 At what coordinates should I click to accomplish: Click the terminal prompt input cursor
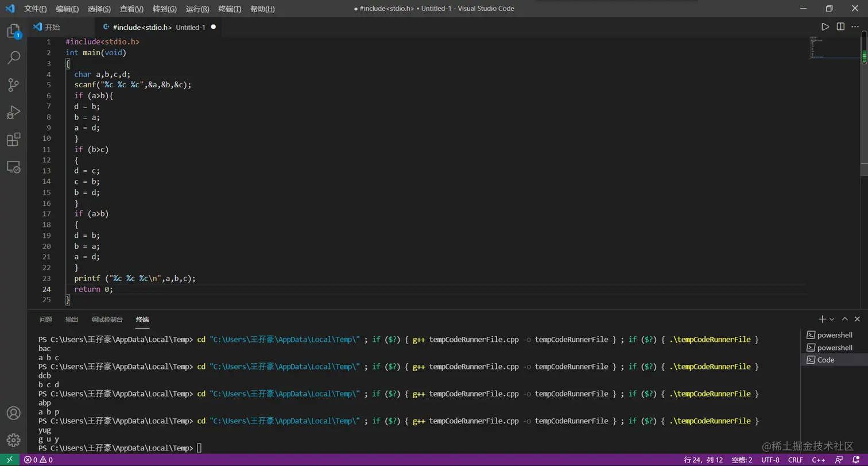click(x=199, y=448)
